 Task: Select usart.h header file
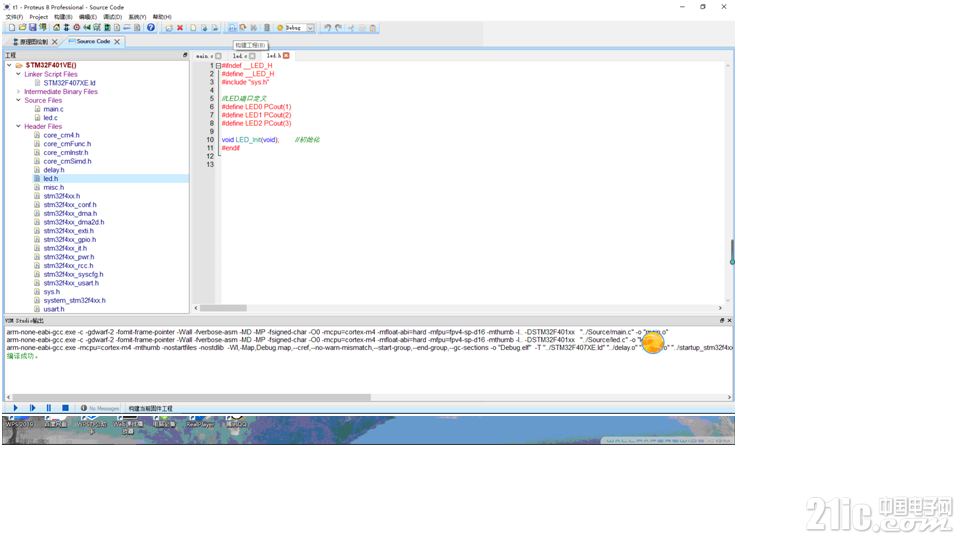(53, 309)
